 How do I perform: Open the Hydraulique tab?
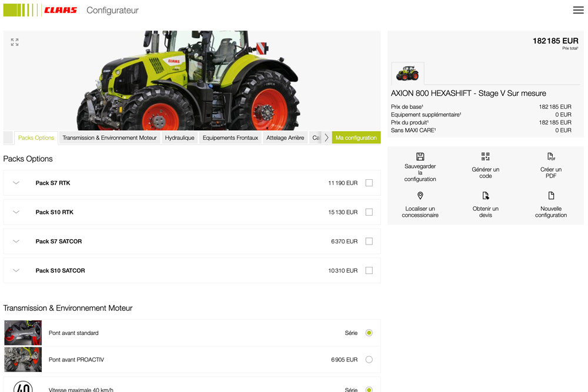(179, 138)
